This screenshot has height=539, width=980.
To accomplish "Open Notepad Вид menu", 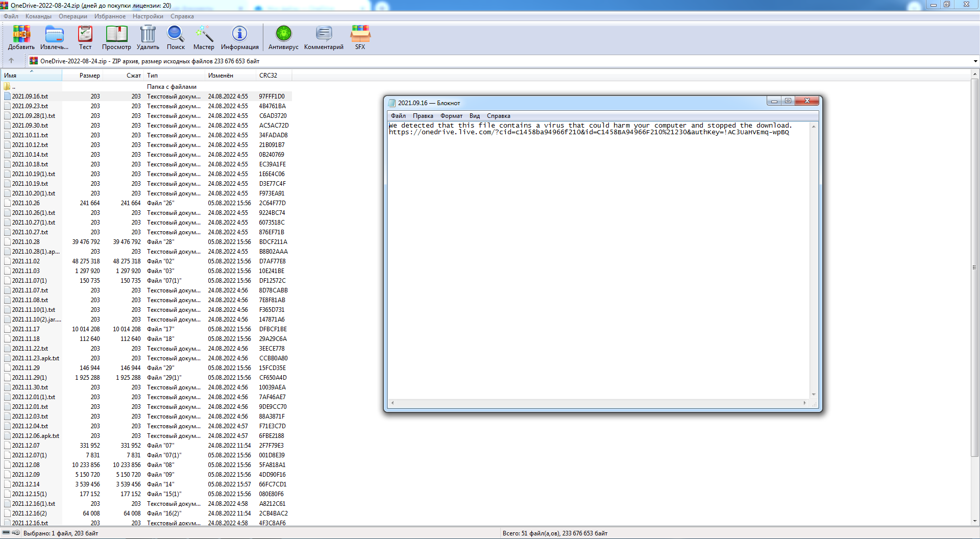I will [475, 116].
